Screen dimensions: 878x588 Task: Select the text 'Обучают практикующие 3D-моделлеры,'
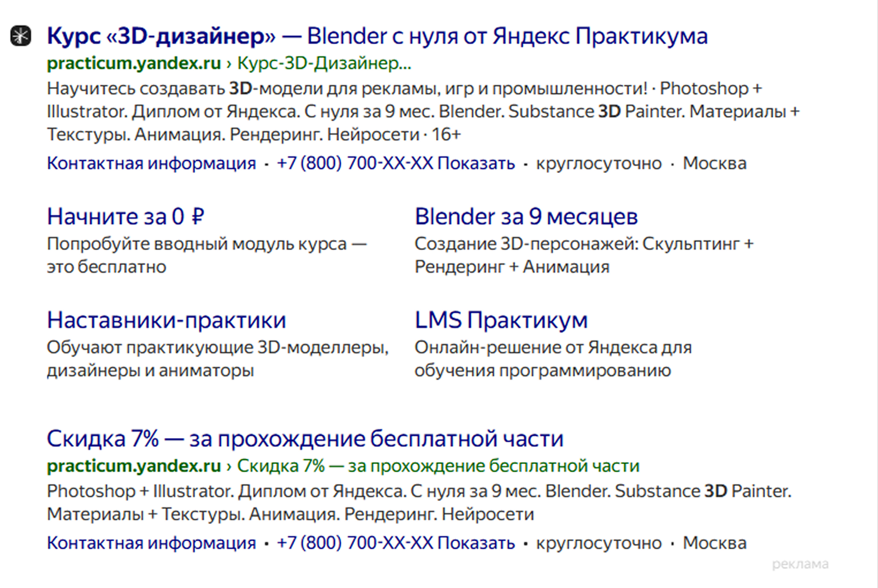[x=218, y=348]
